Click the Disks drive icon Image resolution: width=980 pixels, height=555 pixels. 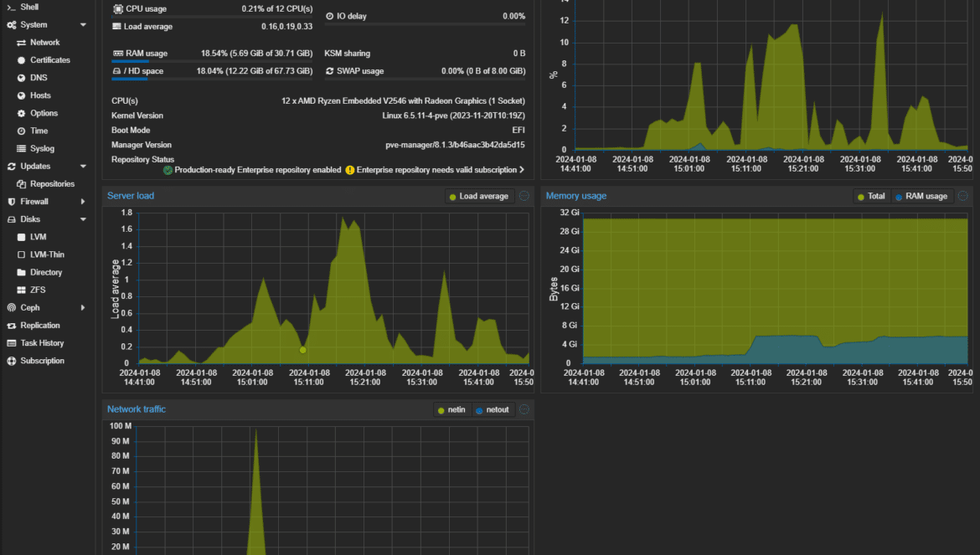[11, 220]
